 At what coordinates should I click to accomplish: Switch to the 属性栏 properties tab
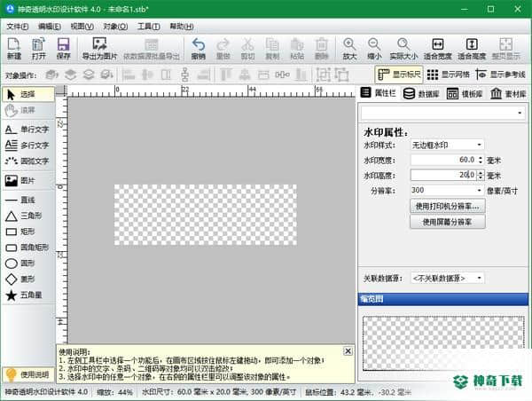tap(379, 92)
